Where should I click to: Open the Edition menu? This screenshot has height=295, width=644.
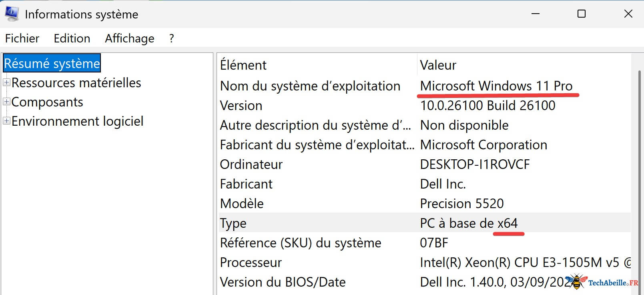point(72,38)
